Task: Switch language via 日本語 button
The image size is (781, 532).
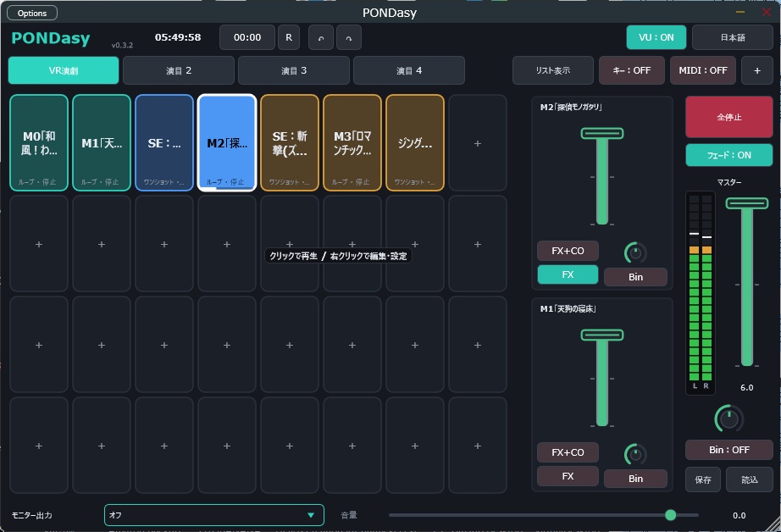Action: click(733, 37)
